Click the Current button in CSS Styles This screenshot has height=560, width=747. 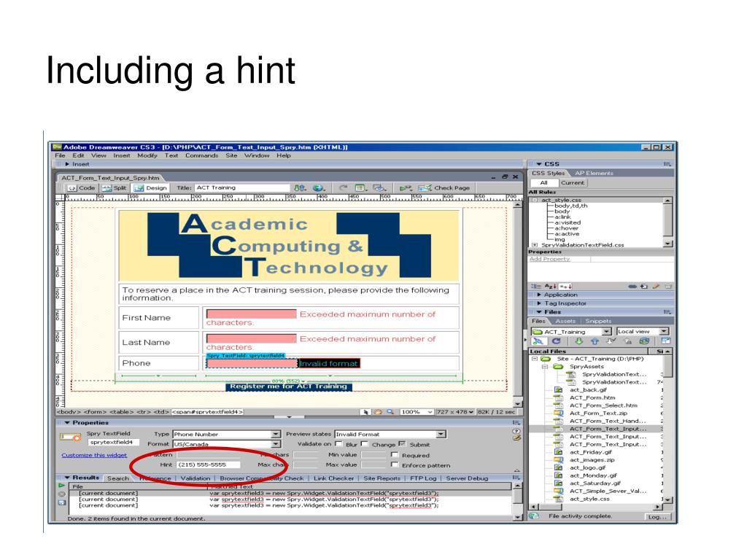572,183
